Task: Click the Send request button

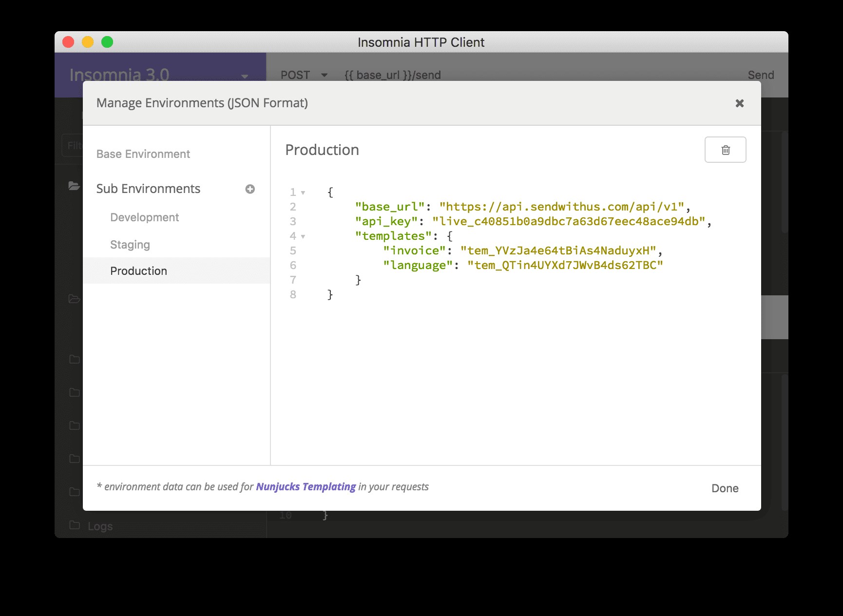Action: coord(761,75)
